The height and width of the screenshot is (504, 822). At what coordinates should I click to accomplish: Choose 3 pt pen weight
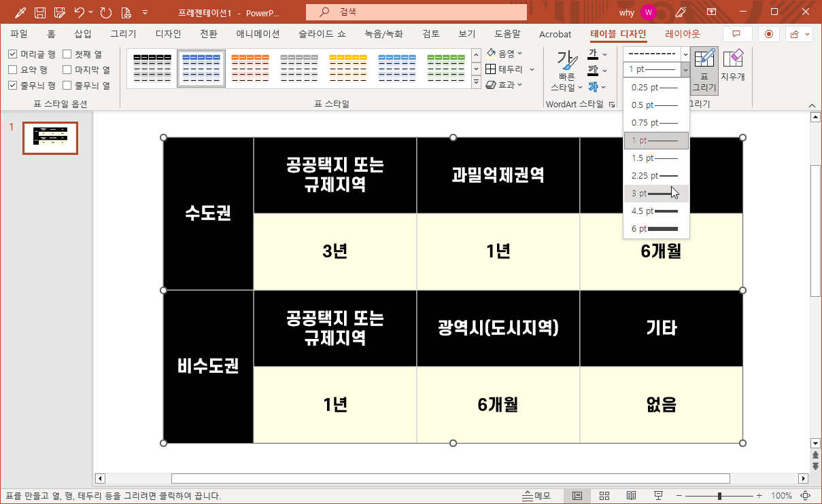coord(656,194)
